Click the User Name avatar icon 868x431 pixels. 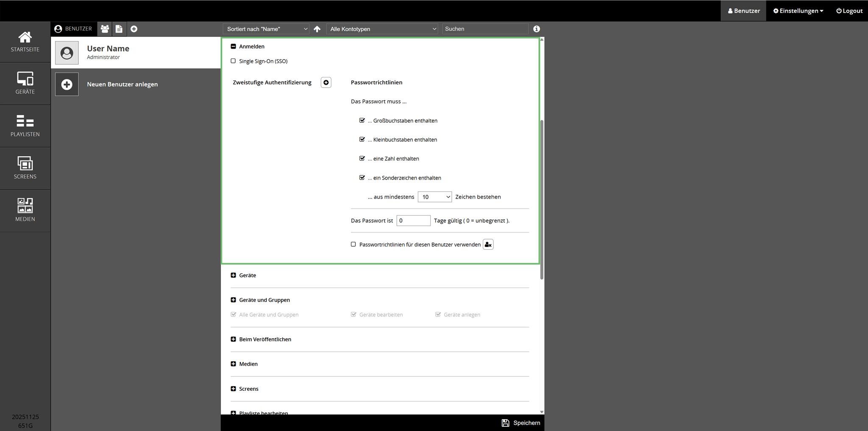67,53
